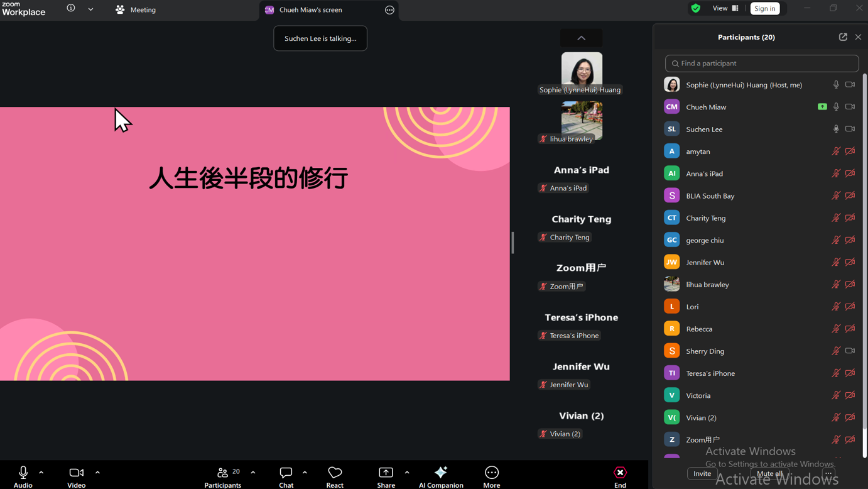Click the More options icon in toolbar
The image size is (868, 489).
pyautogui.click(x=491, y=476)
